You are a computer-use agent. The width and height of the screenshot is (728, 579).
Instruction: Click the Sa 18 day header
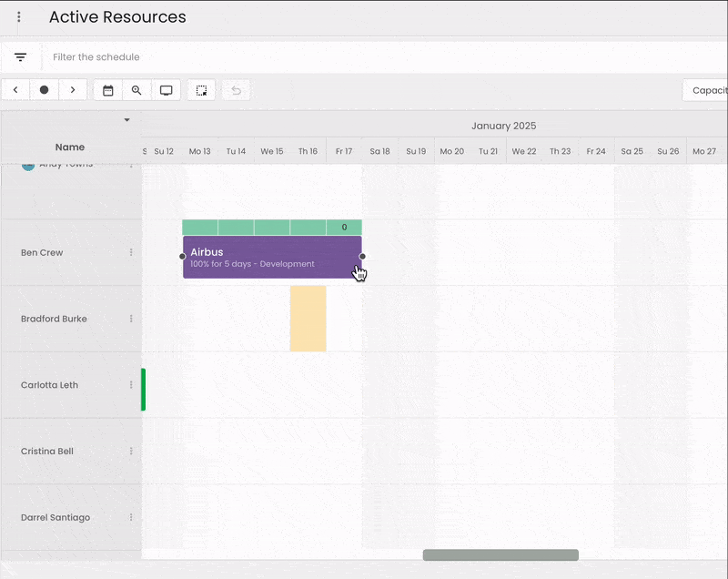tap(379, 151)
